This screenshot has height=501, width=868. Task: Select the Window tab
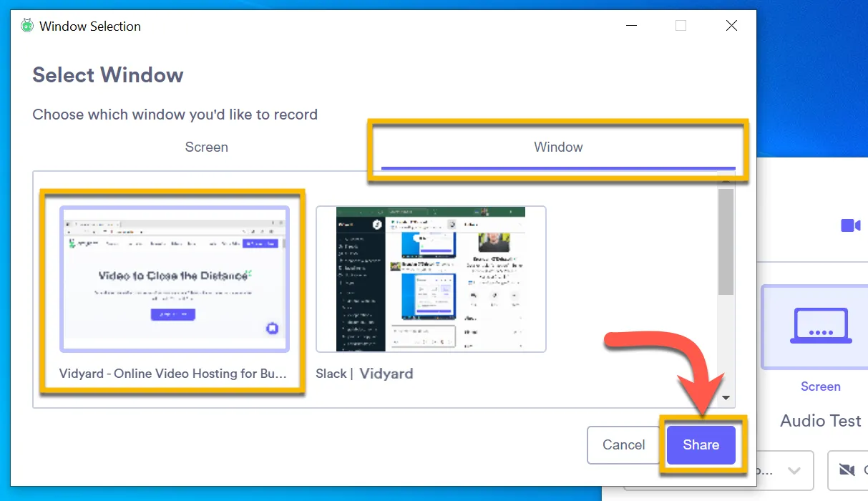(x=558, y=147)
